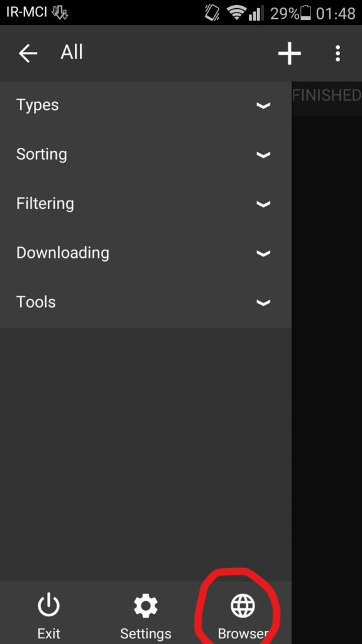Expand the Tools section chevron
The width and height of the screenshot is (362, 644).
(263, 303)
